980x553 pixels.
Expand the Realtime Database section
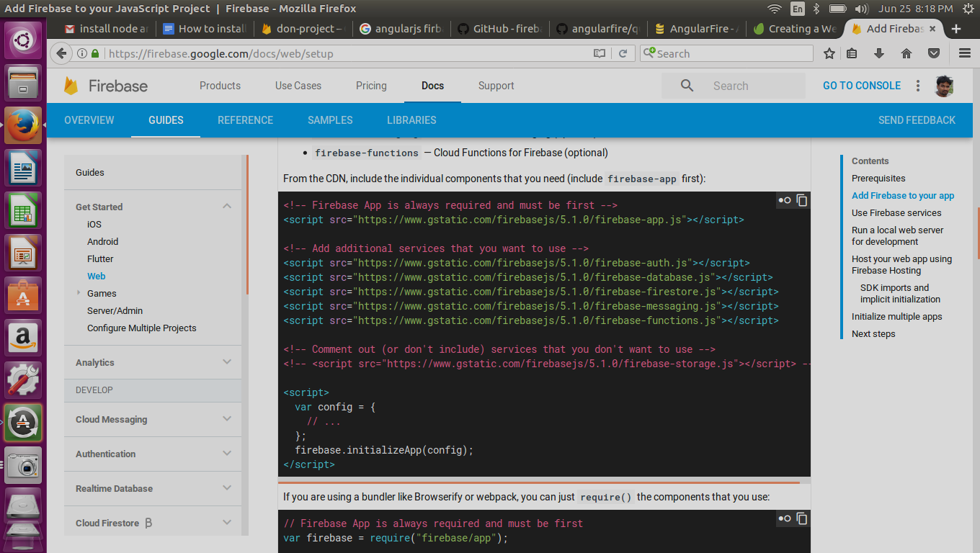pyautogui.click(x=227, y=488)
